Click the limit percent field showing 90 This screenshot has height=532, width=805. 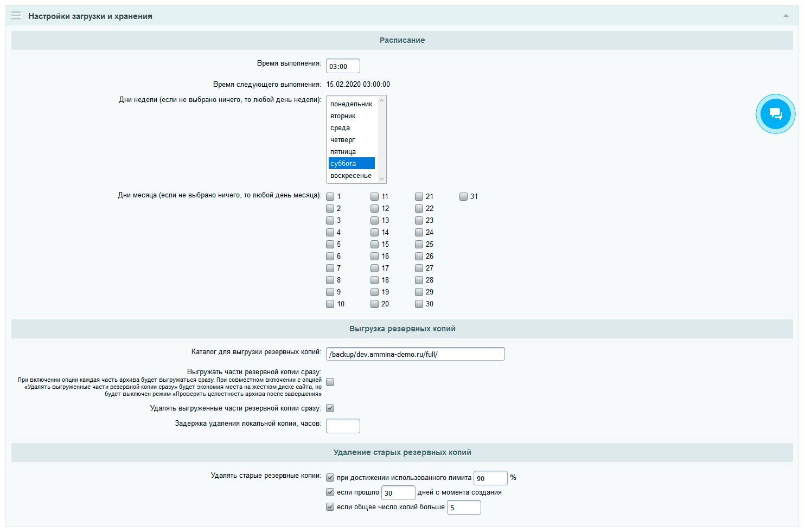pos(490,478)
